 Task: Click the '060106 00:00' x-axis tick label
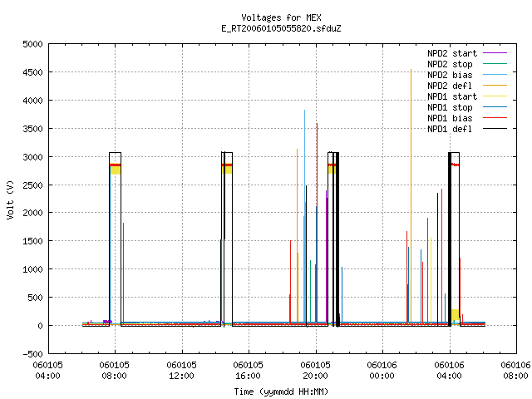coord(382,371)
